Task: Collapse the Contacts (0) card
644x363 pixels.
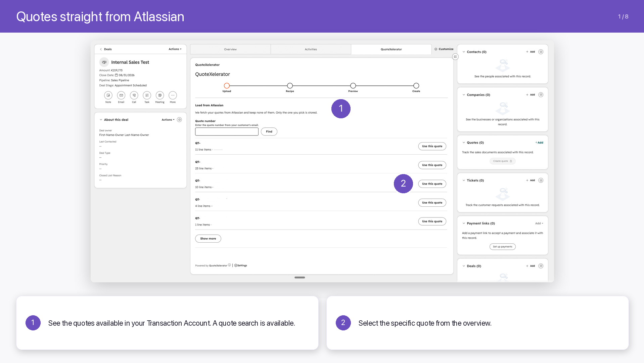Action: (464, 52)
